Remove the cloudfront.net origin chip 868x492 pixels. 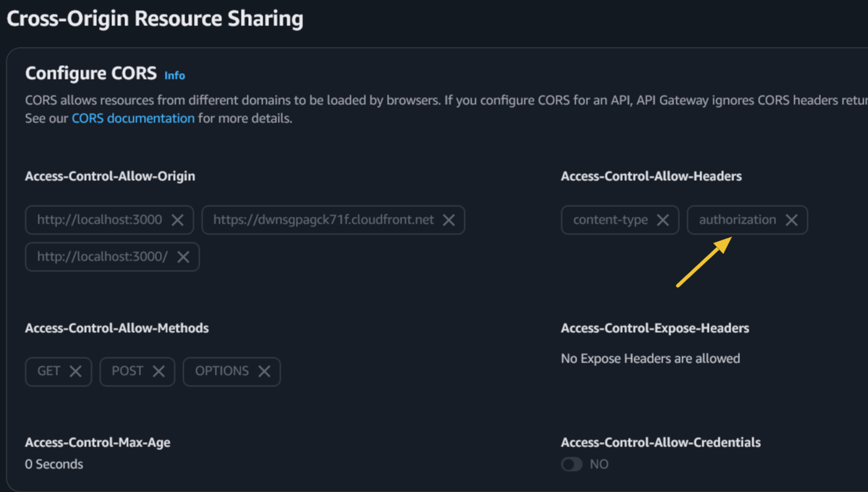[x=448, y=220]
